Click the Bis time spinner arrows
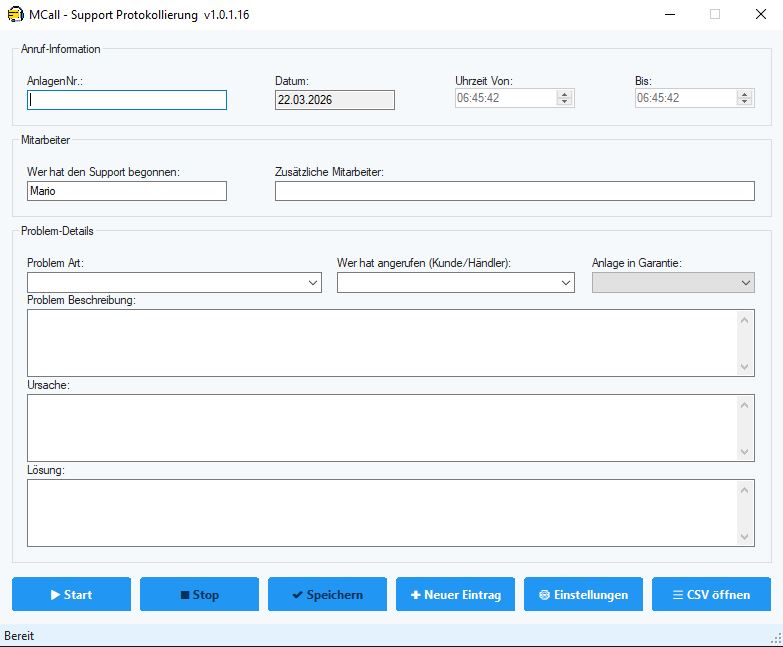This screenshot has height=647, width=783. tap(744, 98)
